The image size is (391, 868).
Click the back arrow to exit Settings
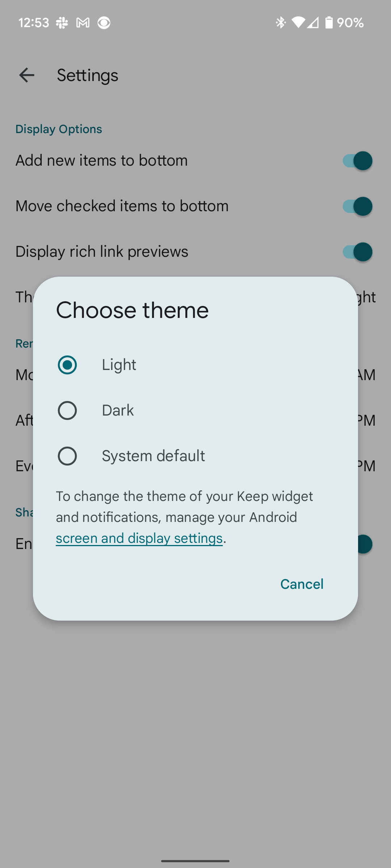(26, 75)
